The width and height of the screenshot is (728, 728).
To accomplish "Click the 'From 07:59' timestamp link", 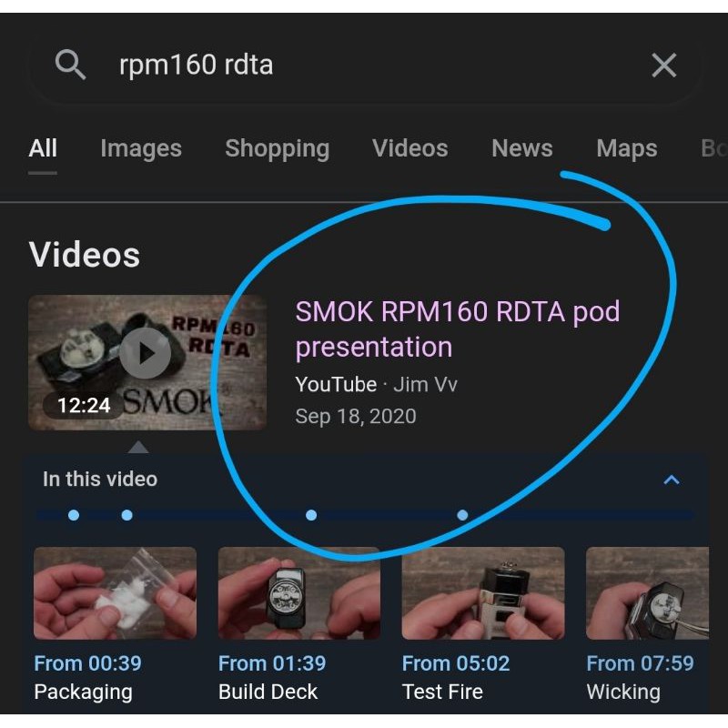I will 641,663.
